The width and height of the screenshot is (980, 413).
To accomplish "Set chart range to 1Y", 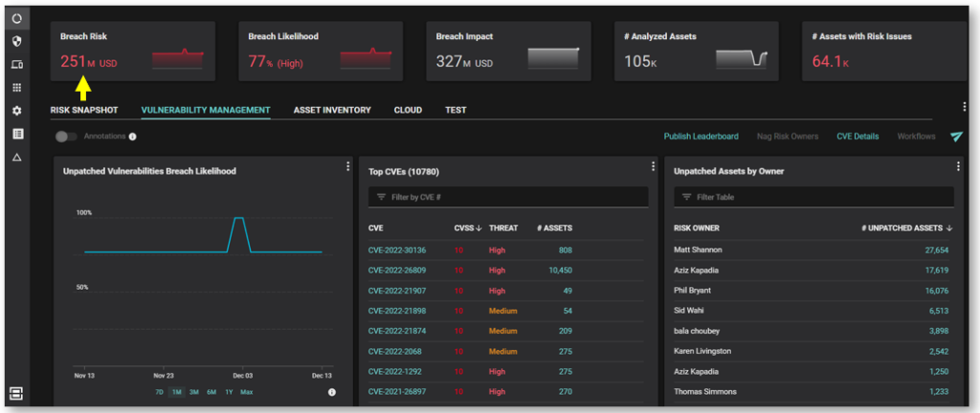I will [229, 392].
